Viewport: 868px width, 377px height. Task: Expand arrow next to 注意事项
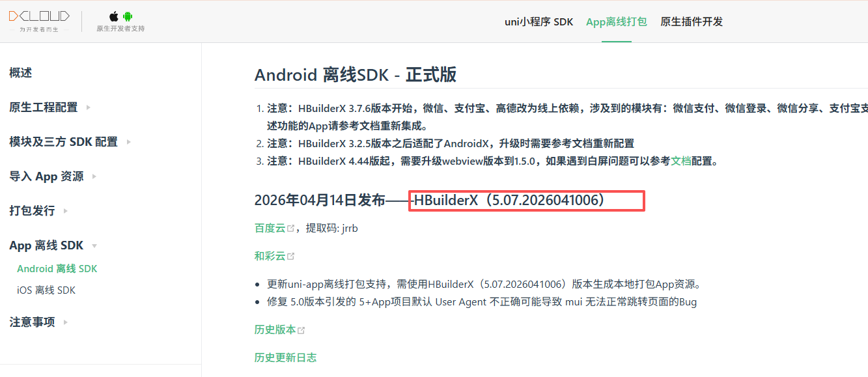[x=66, y=322]
